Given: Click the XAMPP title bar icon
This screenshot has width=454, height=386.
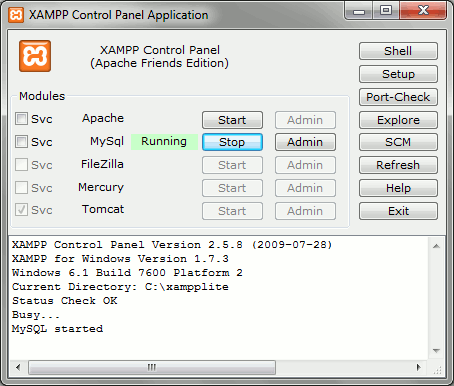Looking at the screenshot, I should (x=16, y=15).
